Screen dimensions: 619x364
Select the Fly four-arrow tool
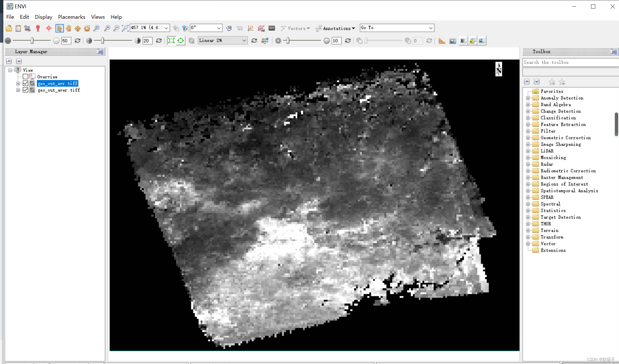tap(78, 28)
